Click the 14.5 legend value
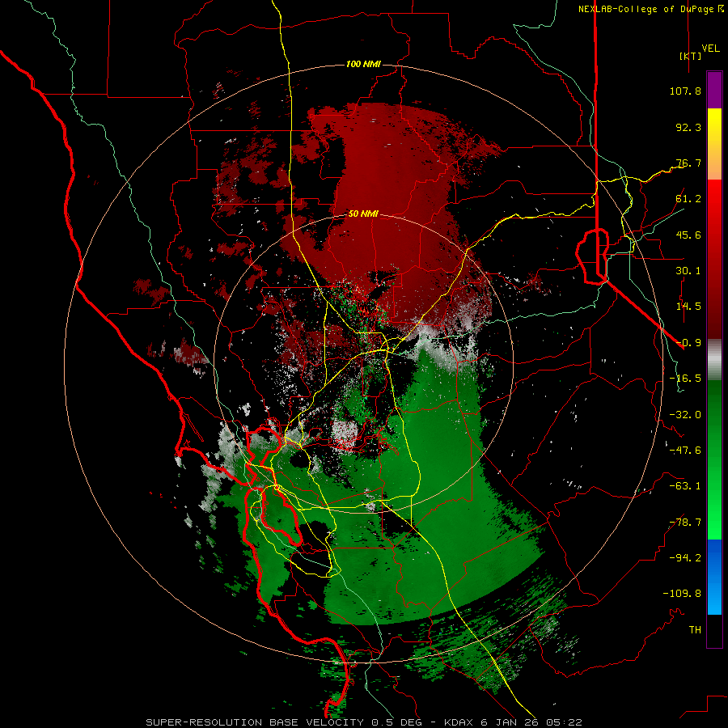Viewport: 728px width, 728px height. 688,307
